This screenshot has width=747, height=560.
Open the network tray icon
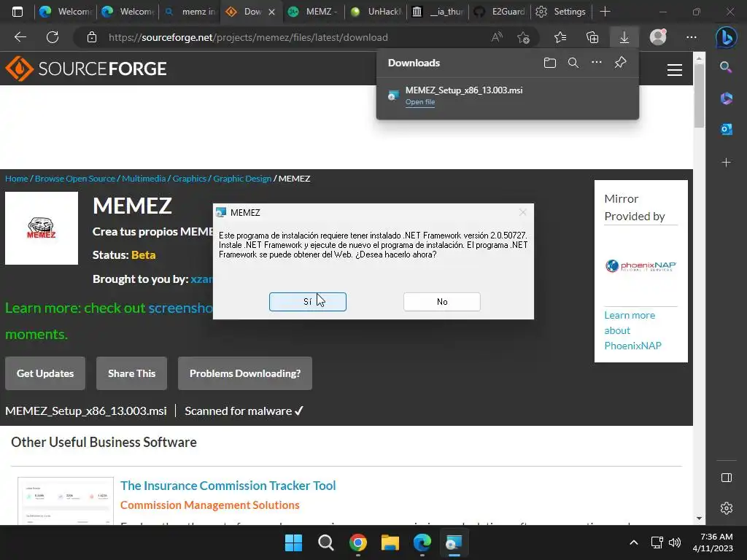point(657,542)
